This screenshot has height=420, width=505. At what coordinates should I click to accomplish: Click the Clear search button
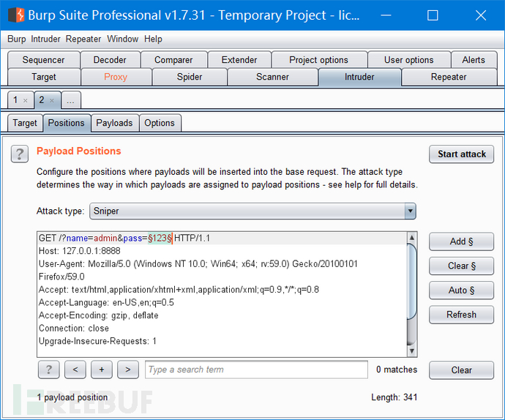461,370
